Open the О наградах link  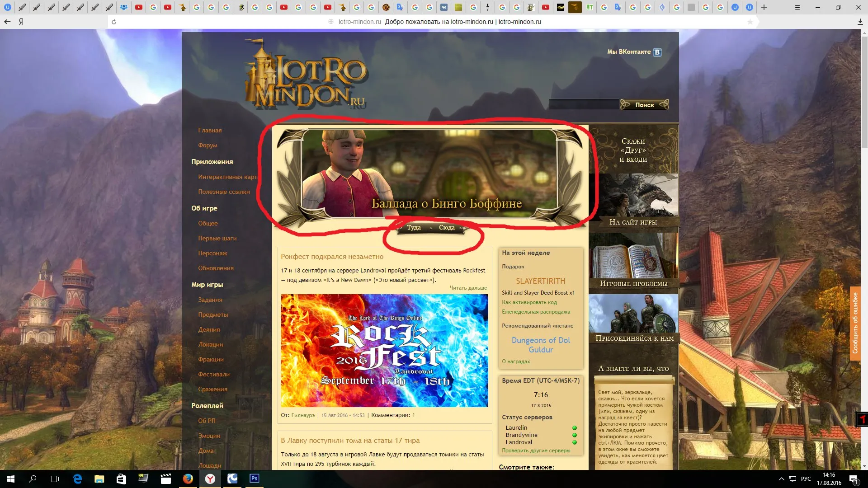click(516, 361)
